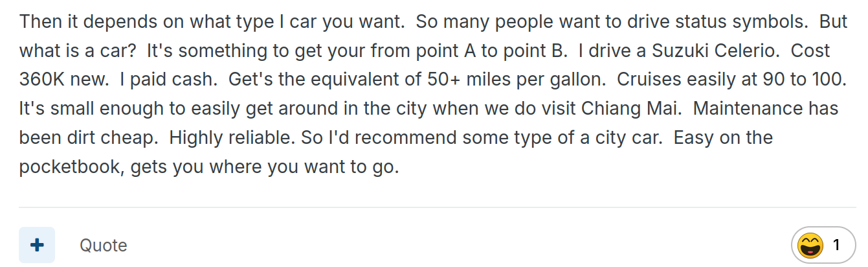
Task: Click the Quote link under the post
Action: pyautogui.click(x=104, y=246)
